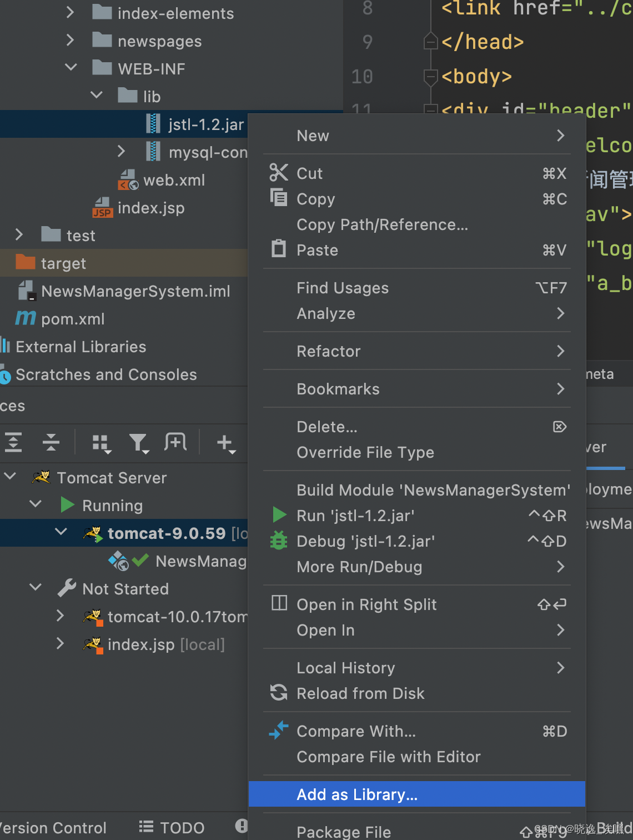Viewport: 633px width, 840px height.
Task: Click the Paste clipboard icon
Action: [x=279, y=248]
